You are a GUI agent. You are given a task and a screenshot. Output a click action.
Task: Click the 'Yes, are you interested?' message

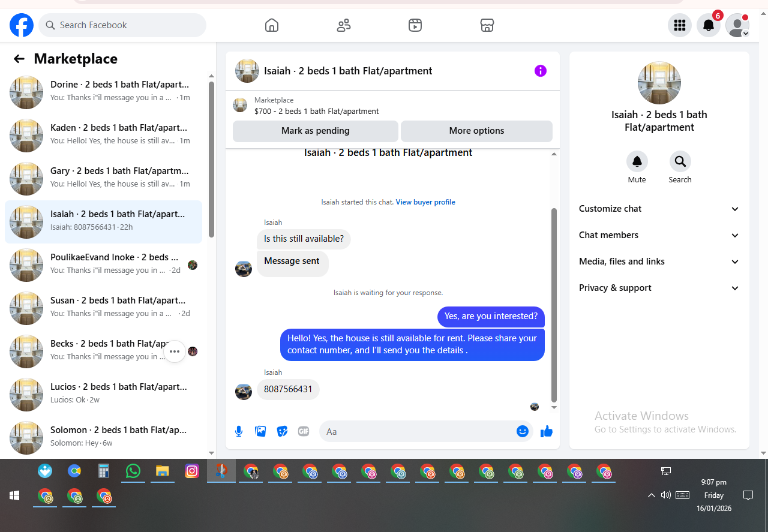coord(491,316)
